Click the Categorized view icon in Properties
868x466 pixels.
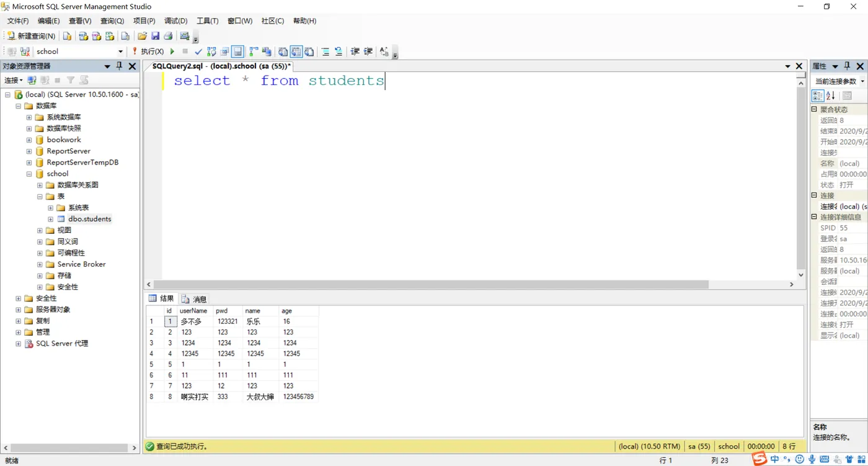(x=818, y=96)
